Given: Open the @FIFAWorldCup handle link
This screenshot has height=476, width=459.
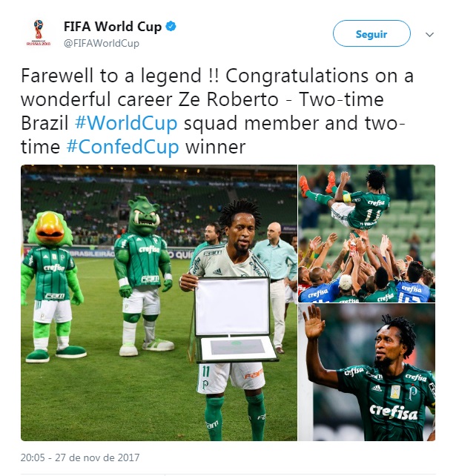Looking at the screenshot, I should (102, 43).
